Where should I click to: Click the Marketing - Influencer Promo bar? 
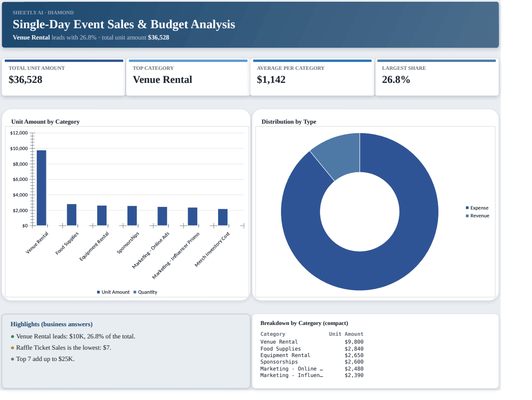pyautogui.click(x=193, y=216)
